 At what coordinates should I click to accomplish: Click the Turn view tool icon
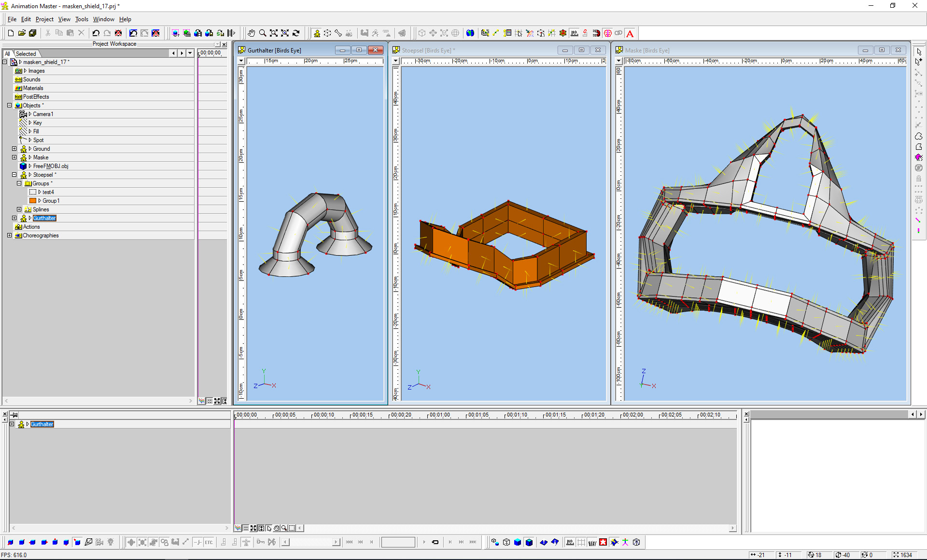coord(296,33)
